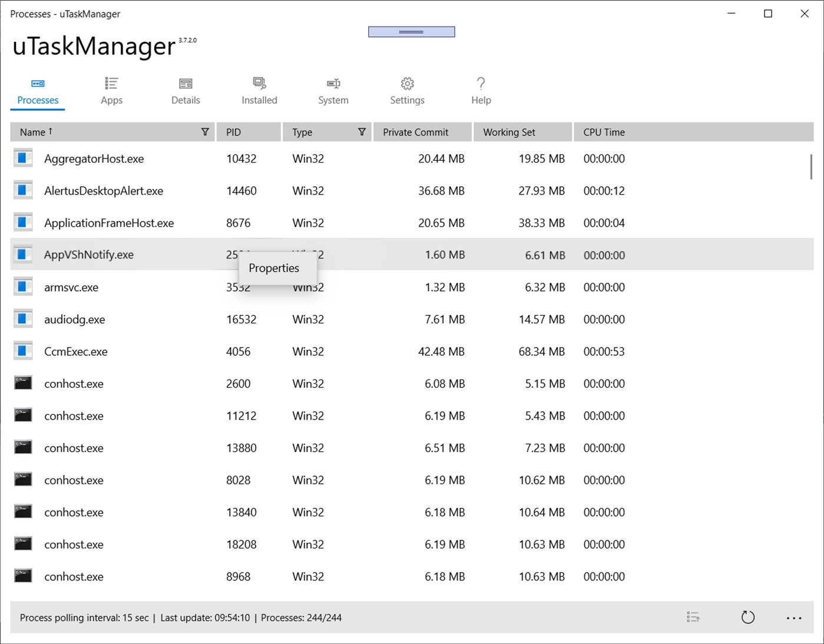This screenshot has width=824, height=644.
Task: Select Properties from the context menu
Action: click(x=274, y=268)
